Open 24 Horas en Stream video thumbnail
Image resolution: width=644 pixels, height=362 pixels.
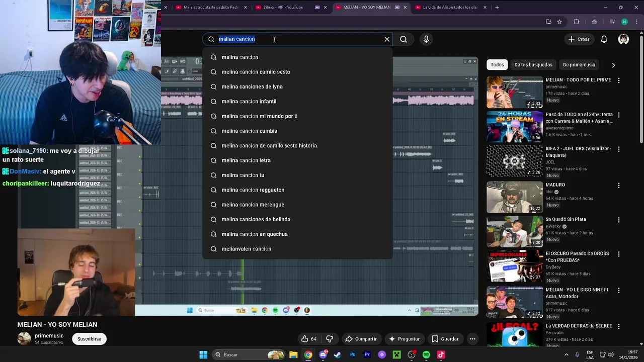tap(514, 127)
